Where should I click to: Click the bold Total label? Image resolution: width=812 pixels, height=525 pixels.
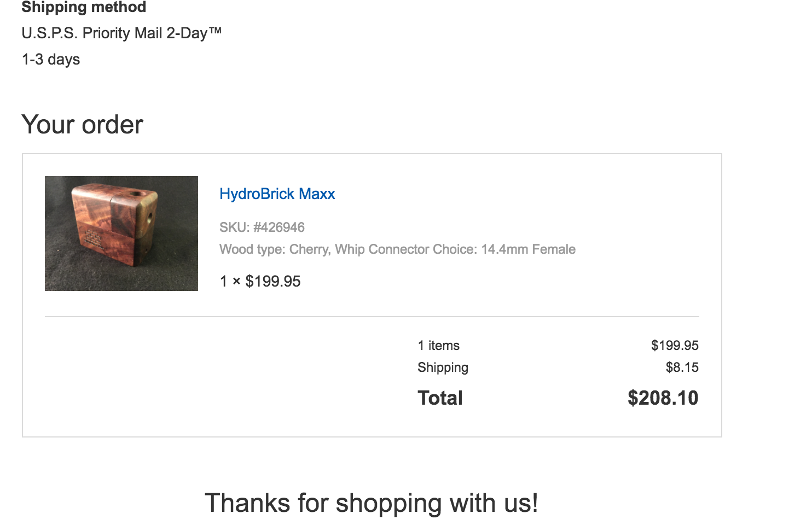(x=440, y=398)
